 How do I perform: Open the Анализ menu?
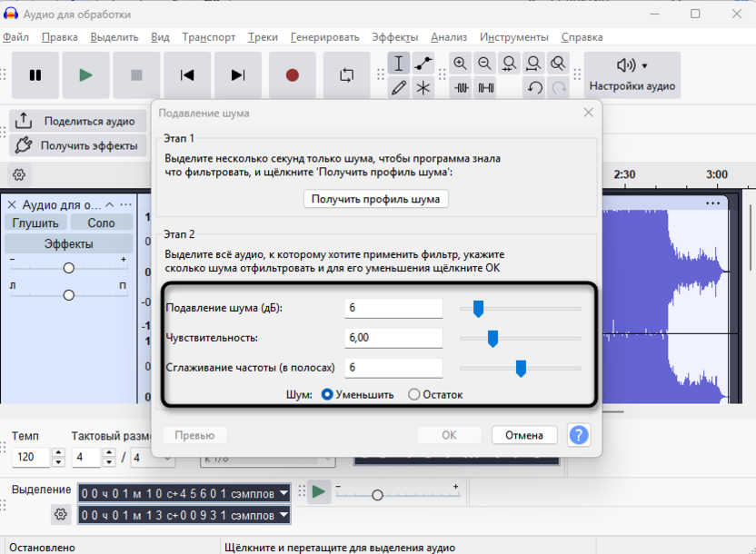[449, 37]
